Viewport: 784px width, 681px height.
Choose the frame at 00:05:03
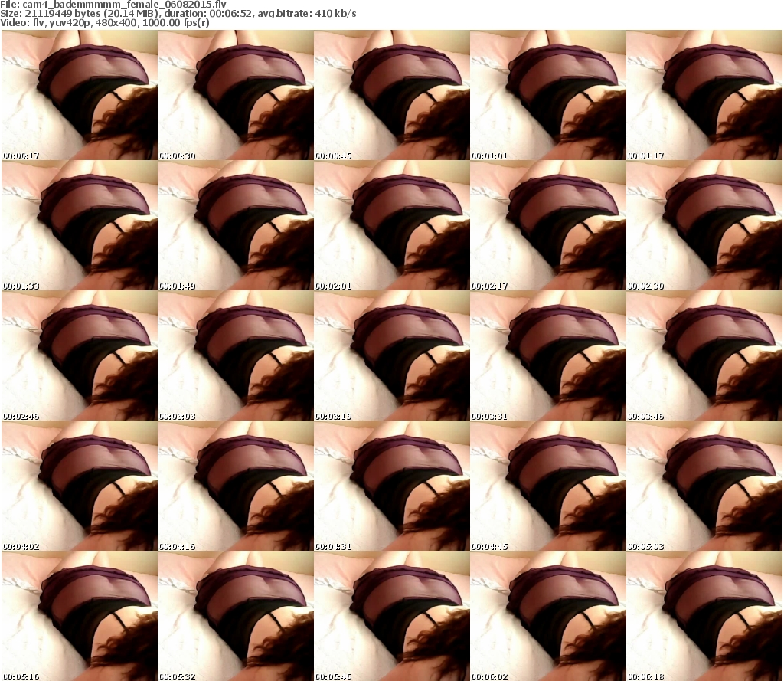pos(704,486)
